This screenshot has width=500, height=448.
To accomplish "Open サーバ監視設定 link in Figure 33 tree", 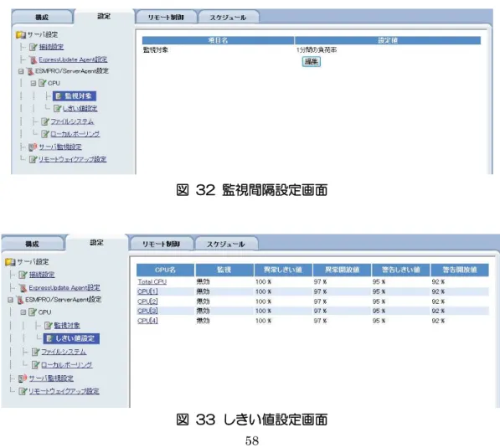I will [51, 378].
